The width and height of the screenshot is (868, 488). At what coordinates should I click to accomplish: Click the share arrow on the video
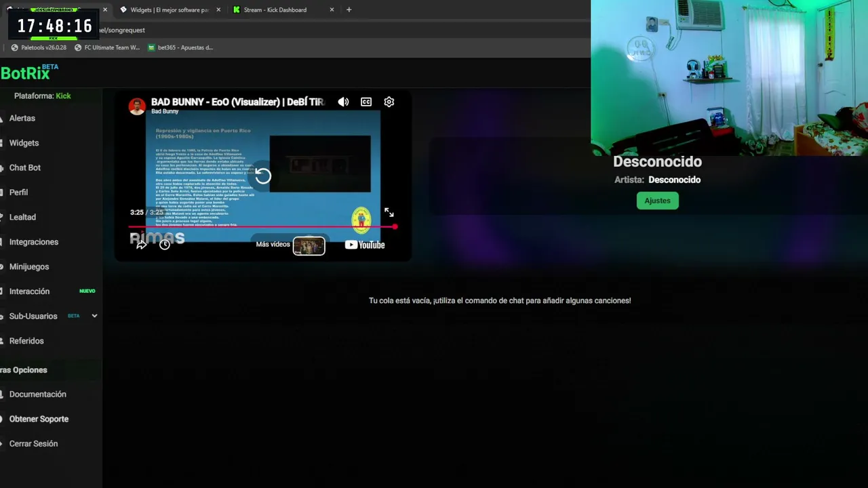141,245
